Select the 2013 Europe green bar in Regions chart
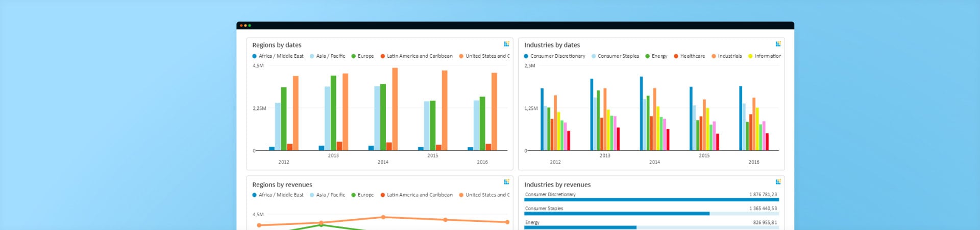The image size is (980, 230). click(333, 113)
